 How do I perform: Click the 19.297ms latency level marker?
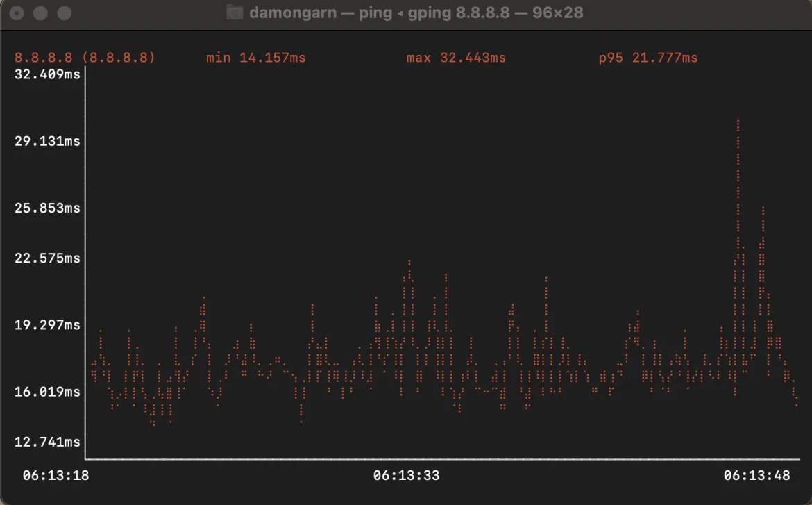point(46,325)
